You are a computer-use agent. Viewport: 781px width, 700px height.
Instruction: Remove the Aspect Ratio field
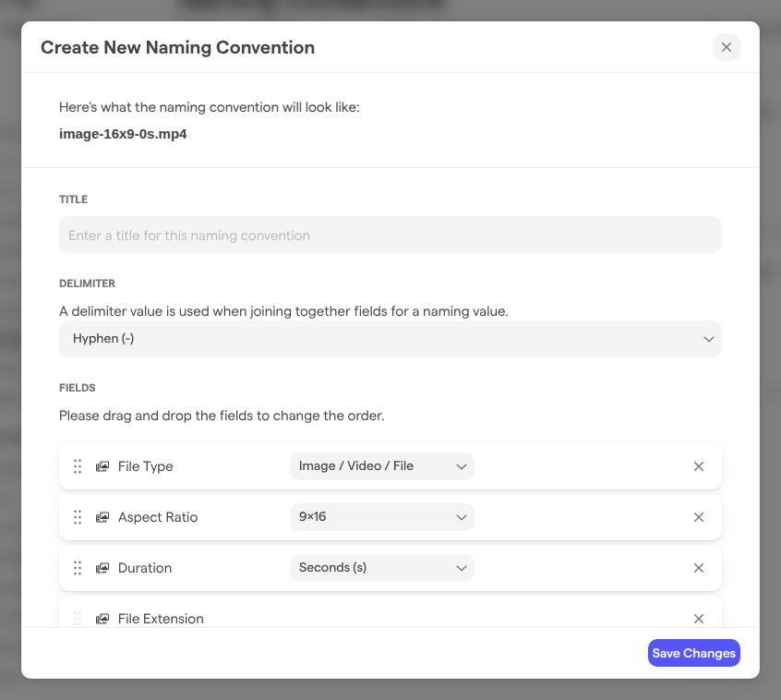pos(699,517)
